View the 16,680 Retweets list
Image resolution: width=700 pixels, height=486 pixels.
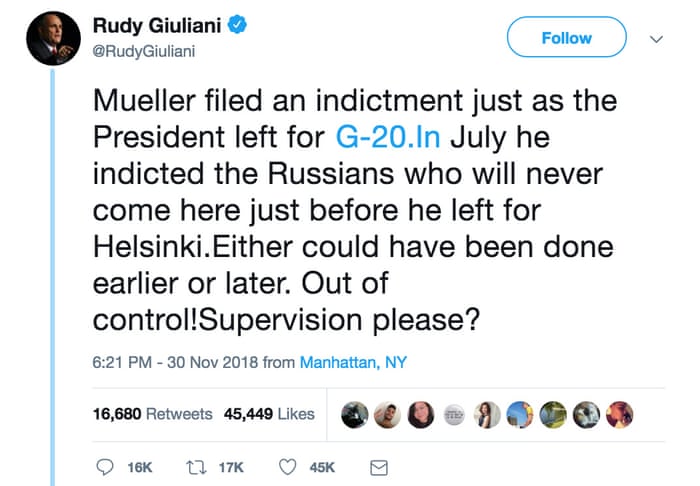pyautogui.click(x=152, y=414)
